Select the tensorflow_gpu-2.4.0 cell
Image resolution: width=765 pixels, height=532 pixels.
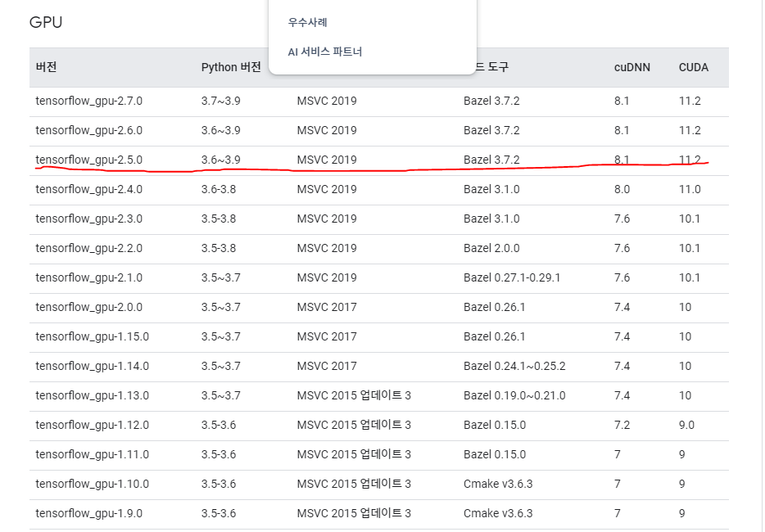tap(88, 190)
